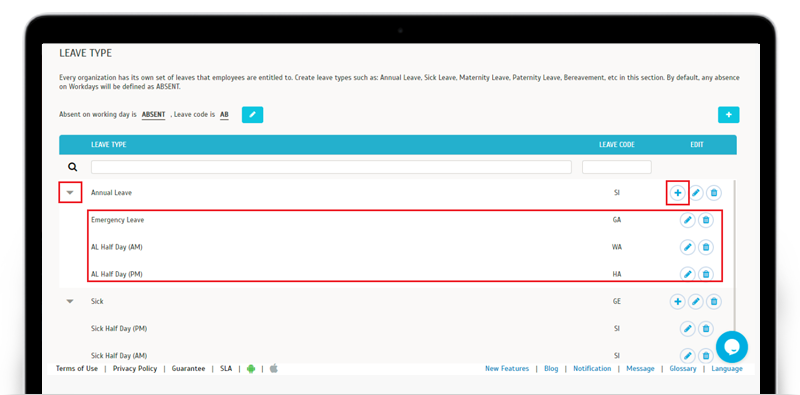Image resolution: width=800 pixels, height=395 pixels.
Task: Collapse the Annual Leave row
Action: coord(70,193)
